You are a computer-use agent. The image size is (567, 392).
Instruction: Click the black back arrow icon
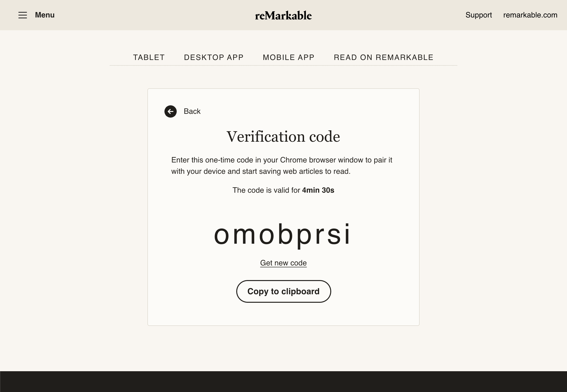point(171,111)
